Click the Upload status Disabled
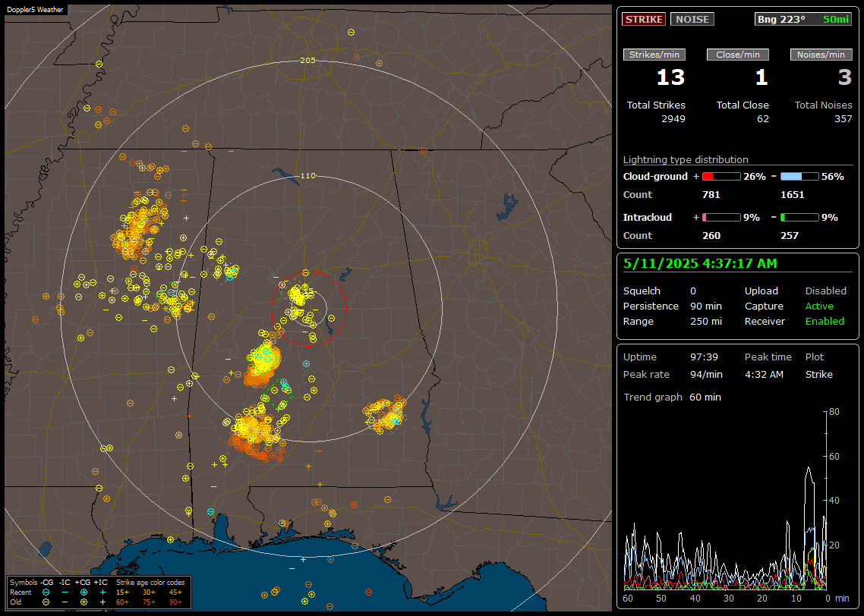 tap(825, 291)
